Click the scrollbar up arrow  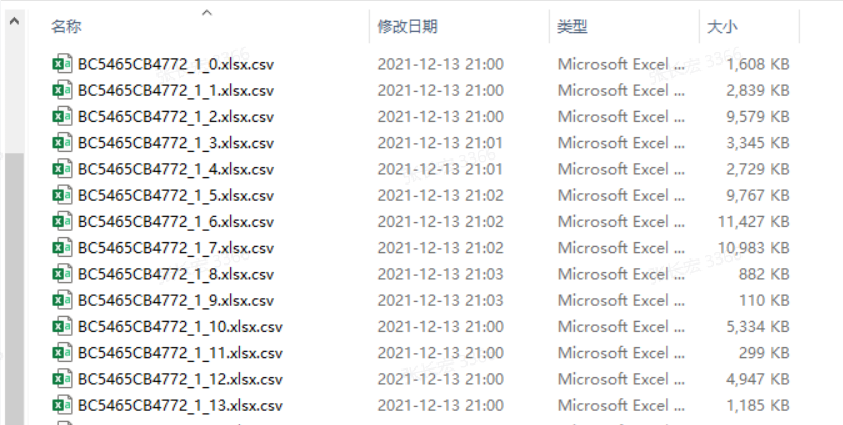click(x=15, y=21)
